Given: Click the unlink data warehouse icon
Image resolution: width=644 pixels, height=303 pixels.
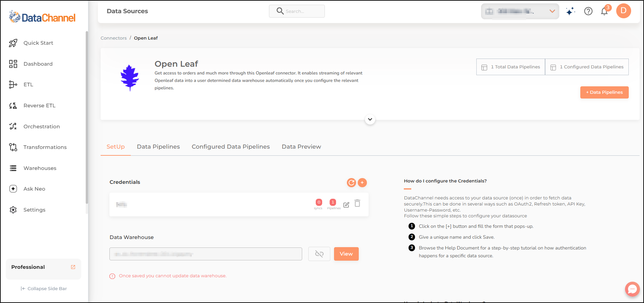Looking at the screenshot, I should 319,254.
